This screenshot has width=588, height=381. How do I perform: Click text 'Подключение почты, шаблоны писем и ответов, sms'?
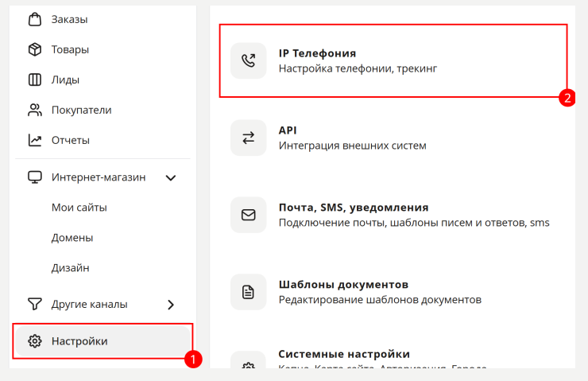(x=414, y=223)
